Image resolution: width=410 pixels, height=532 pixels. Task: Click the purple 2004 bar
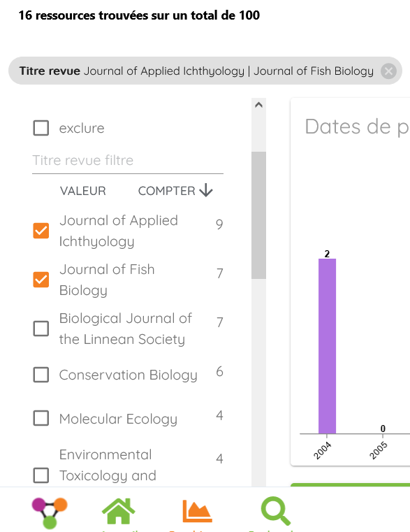(327, 346)
